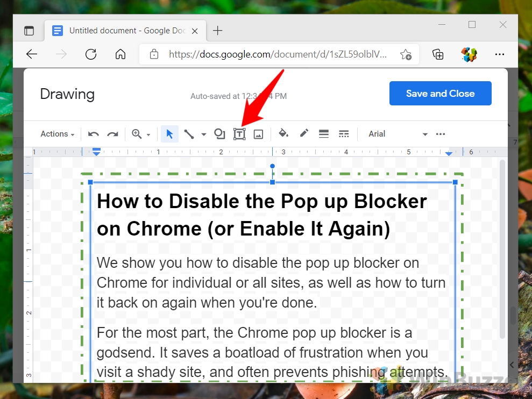The image size is (532, 399).
Task: Click the side panel chevron at right edge
Action: pyautogui.click(x=512, y=365)
